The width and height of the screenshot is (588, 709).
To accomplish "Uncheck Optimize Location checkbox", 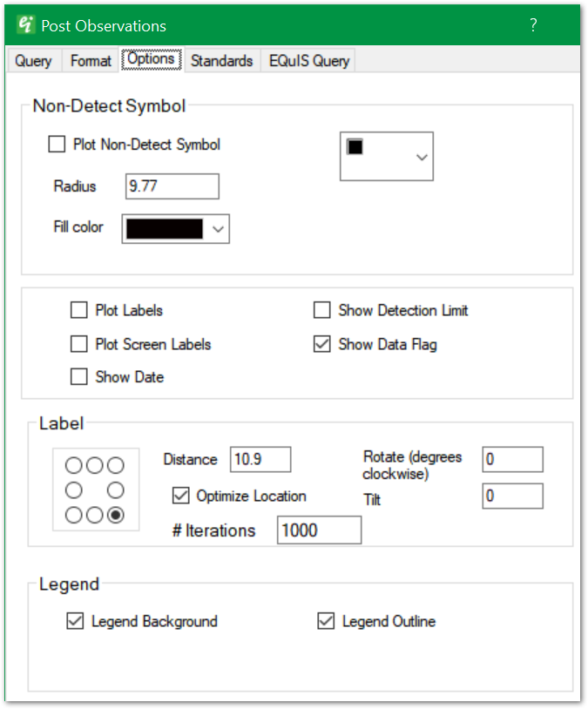I will (x=181, y=496).
